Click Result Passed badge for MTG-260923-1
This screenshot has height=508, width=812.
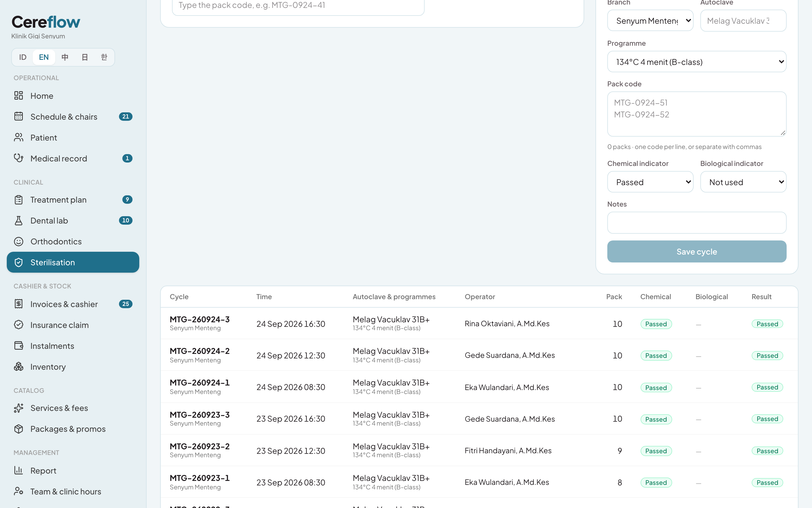[x=767, y=483]
